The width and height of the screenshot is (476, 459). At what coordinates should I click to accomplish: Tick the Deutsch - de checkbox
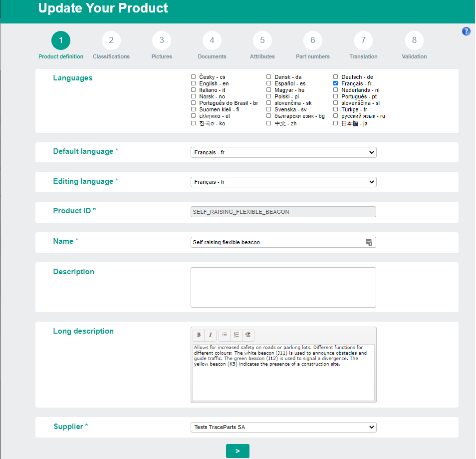(x=336, y=77)
